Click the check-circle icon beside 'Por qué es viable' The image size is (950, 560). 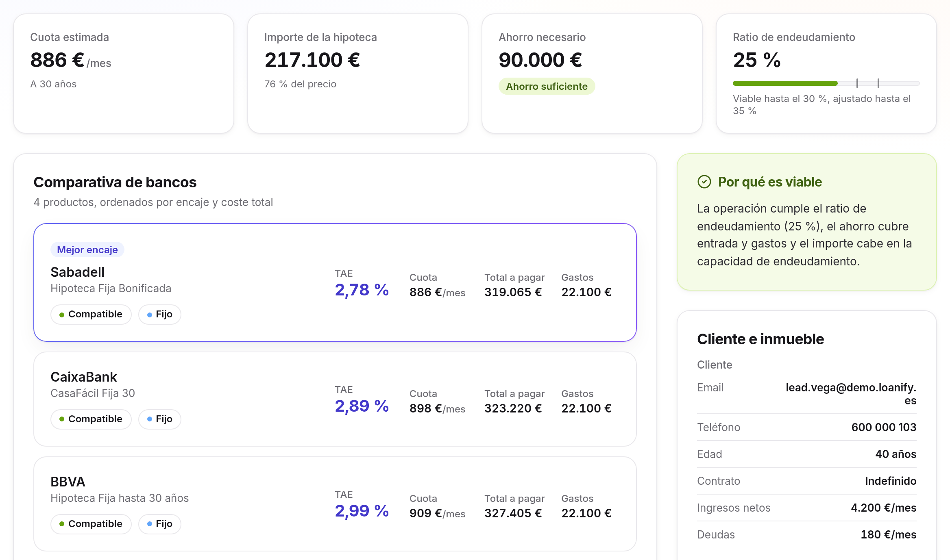(704, 182)
